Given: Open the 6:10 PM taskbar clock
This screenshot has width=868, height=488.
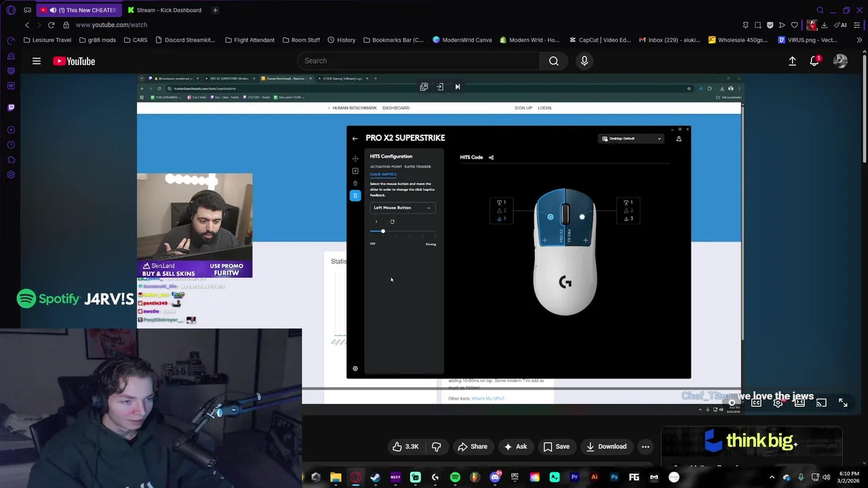Looking at the screenshot, I should click(x=849, y=477).
